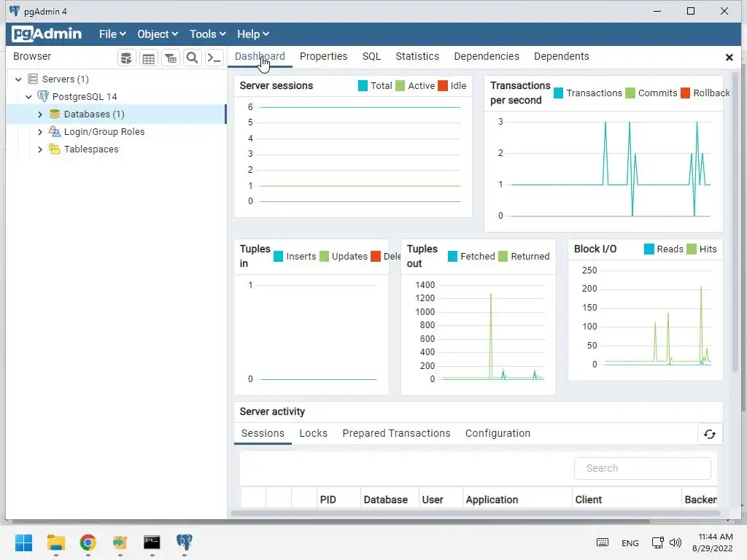
Task: Select the Prepared Transactions tab
Action: click(396, 433)
